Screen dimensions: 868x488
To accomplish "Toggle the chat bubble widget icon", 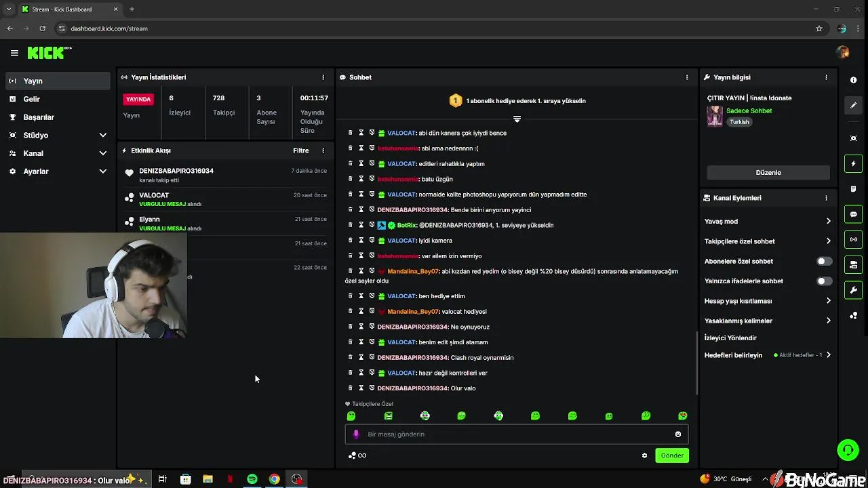I will point(853,214).
